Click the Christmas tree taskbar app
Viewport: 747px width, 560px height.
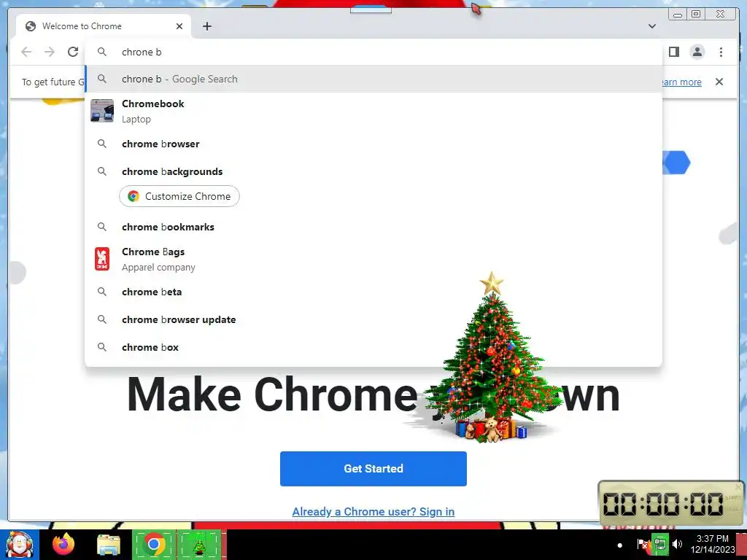tap(200, 545)
